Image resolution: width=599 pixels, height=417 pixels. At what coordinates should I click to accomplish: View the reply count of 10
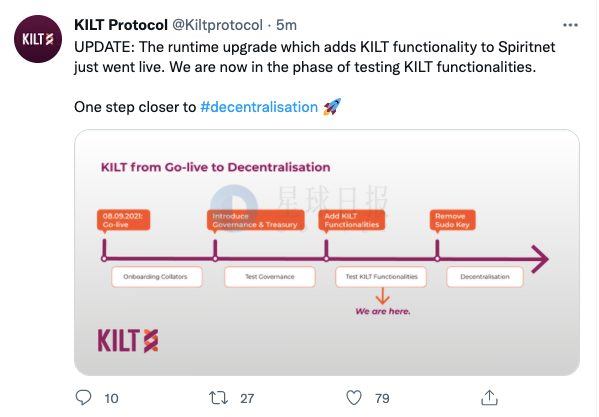111,399
